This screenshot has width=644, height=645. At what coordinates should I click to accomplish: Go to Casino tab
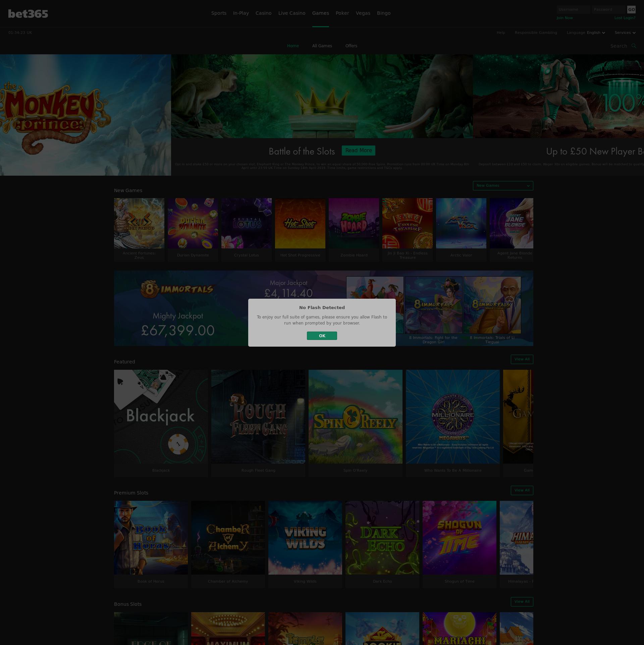pos(263,13)
